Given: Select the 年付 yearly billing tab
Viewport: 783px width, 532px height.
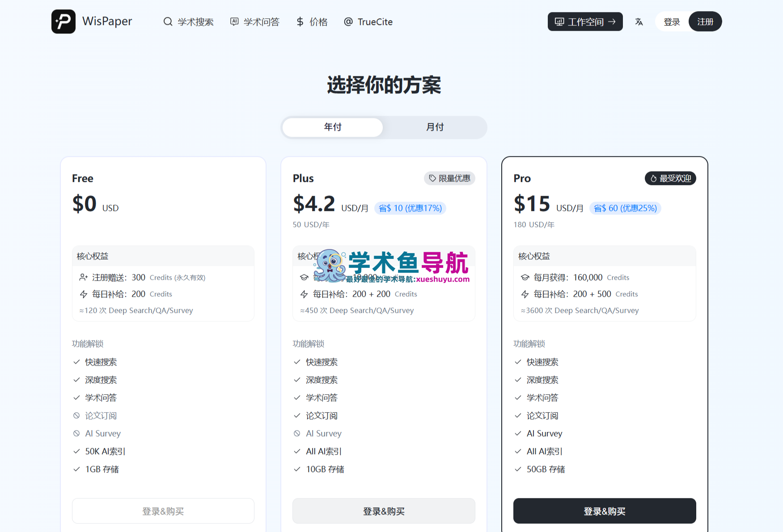Looking at the screenshot, I should (x=333, y=127).
